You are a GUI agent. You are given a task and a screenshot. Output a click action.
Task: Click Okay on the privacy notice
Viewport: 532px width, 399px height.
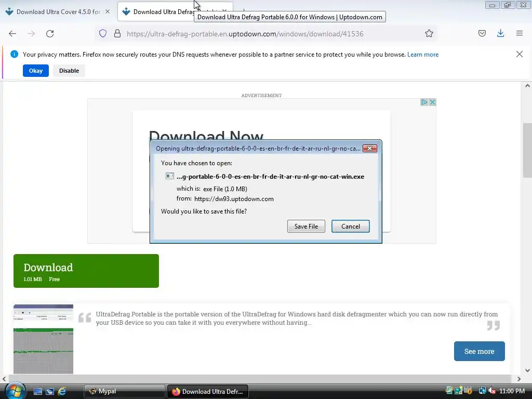36,71
